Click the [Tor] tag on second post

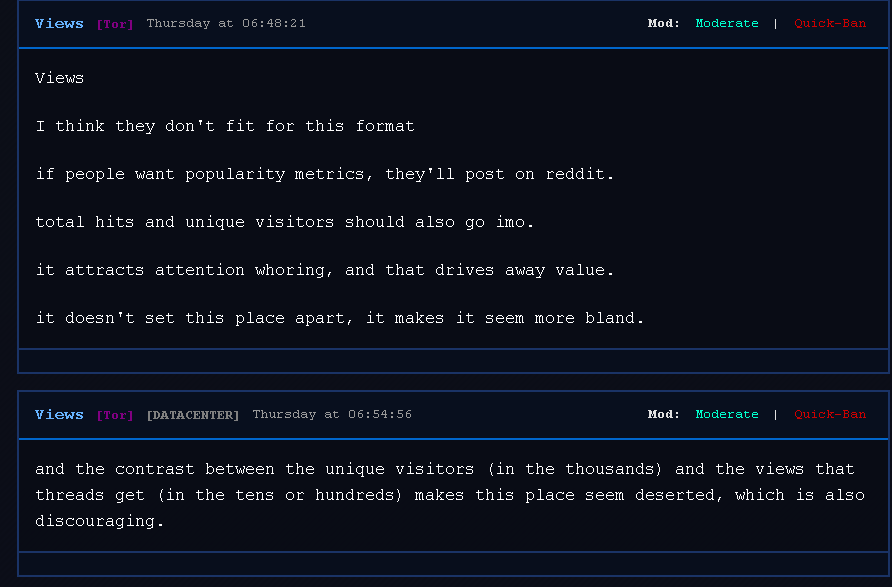point(114,415)
